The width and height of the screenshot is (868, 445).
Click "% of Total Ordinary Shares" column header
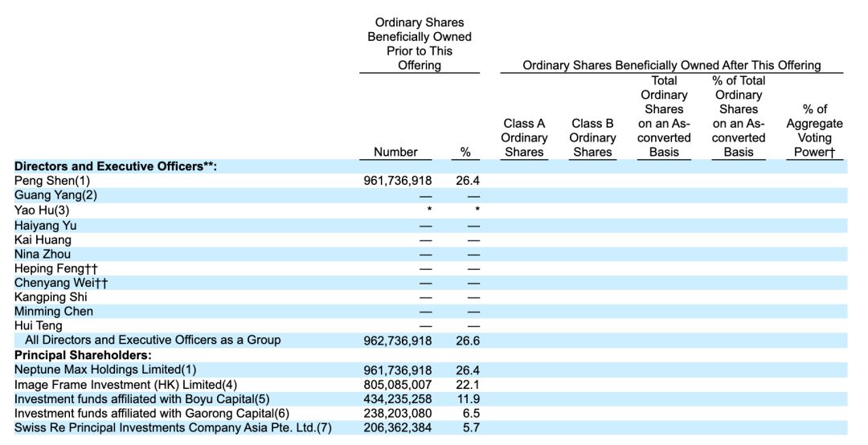pyautogui.click(x=739, y=116)
